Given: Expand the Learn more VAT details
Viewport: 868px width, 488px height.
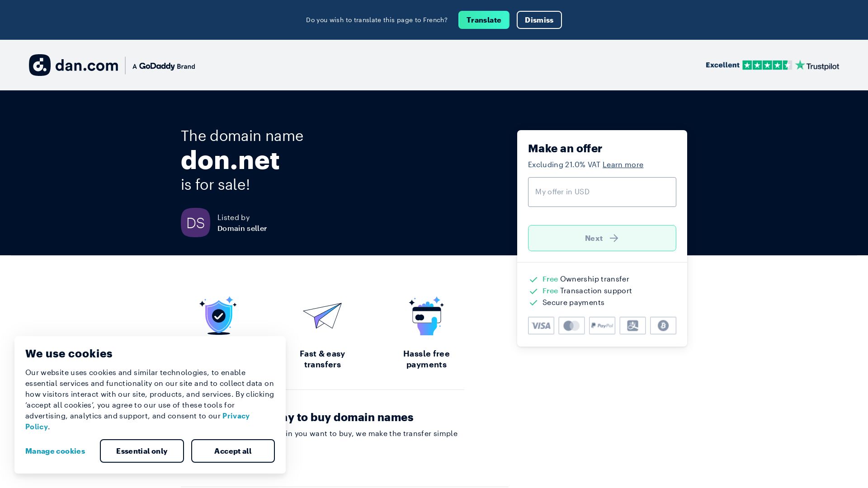Looking at the screenshot, I should (x=623, y=164).
